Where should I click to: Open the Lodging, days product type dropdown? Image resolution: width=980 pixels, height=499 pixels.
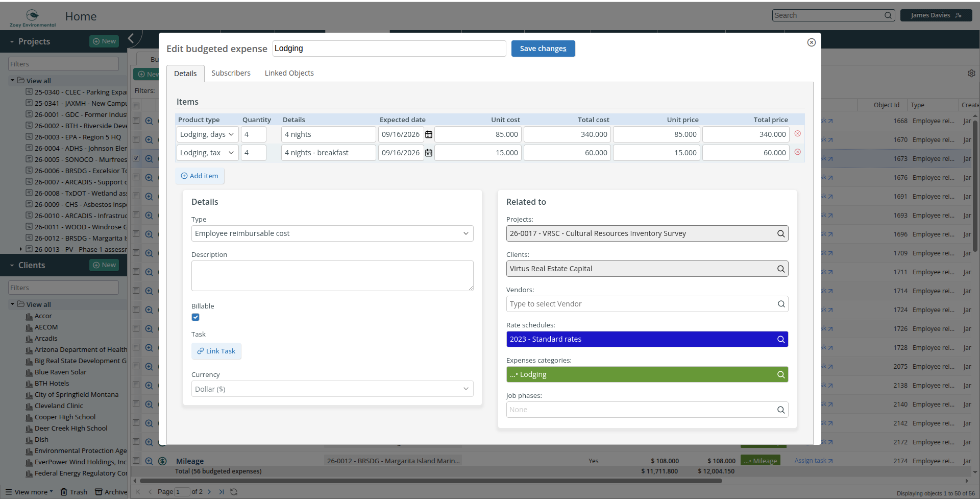point(208,134)
